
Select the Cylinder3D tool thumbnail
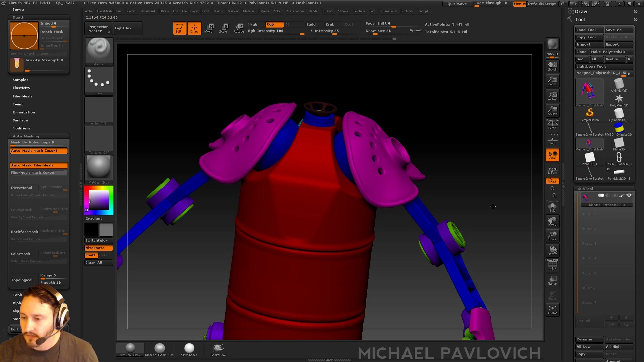pos(619,85)
